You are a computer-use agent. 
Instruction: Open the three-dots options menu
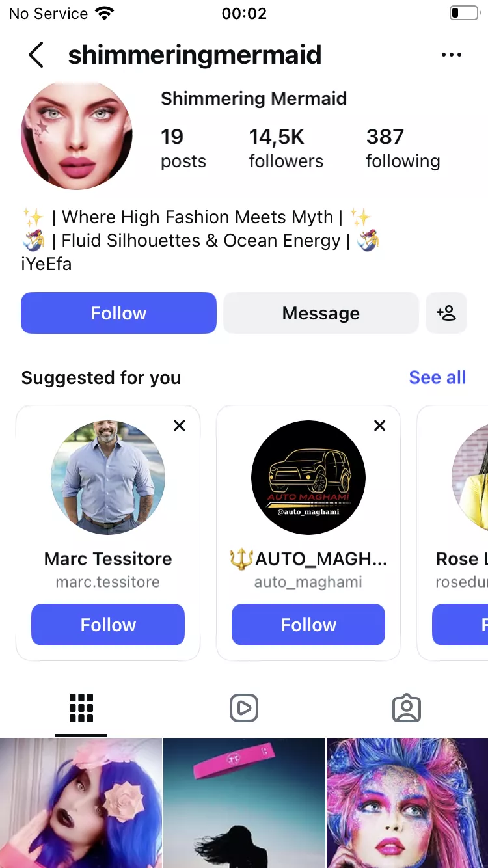(x=451, y=55)
